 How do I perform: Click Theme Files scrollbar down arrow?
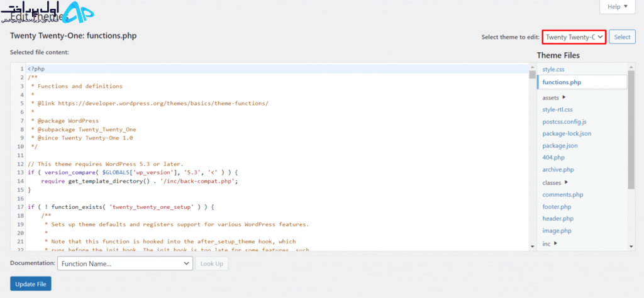click(631, 246)
